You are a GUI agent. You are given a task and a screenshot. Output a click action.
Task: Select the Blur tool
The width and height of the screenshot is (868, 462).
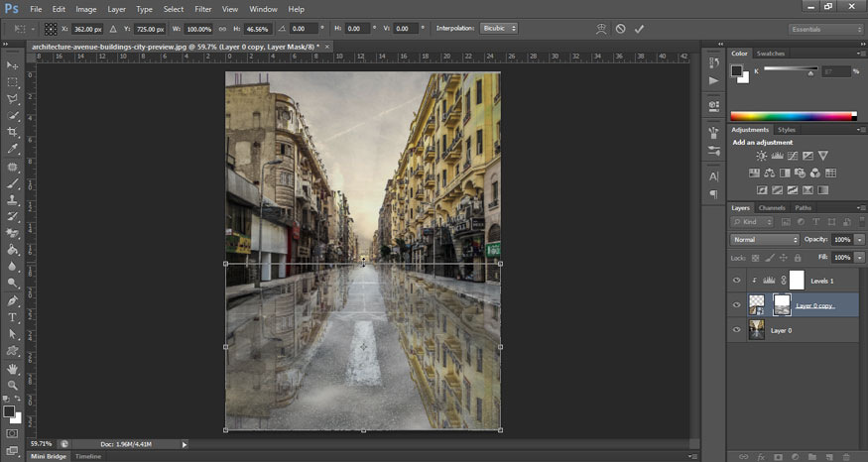pos(12,267)
